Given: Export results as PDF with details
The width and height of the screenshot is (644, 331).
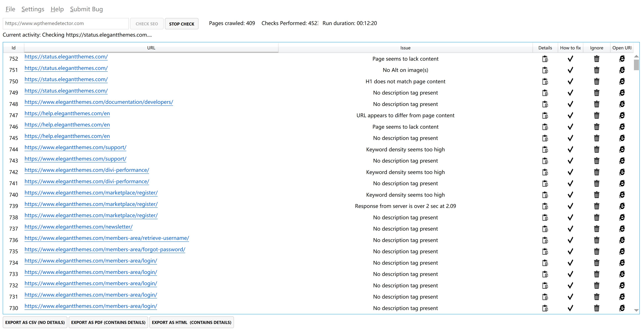Looking at the screenshot, I should [x=108, y=322].
